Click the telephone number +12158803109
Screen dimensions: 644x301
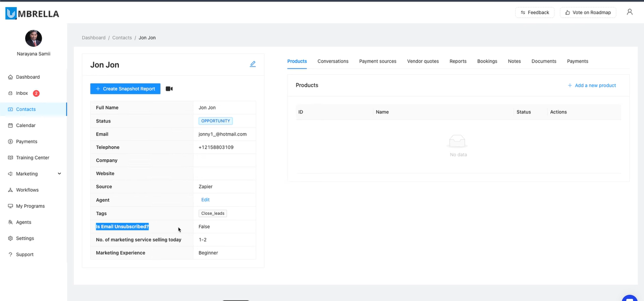point(216,147)
